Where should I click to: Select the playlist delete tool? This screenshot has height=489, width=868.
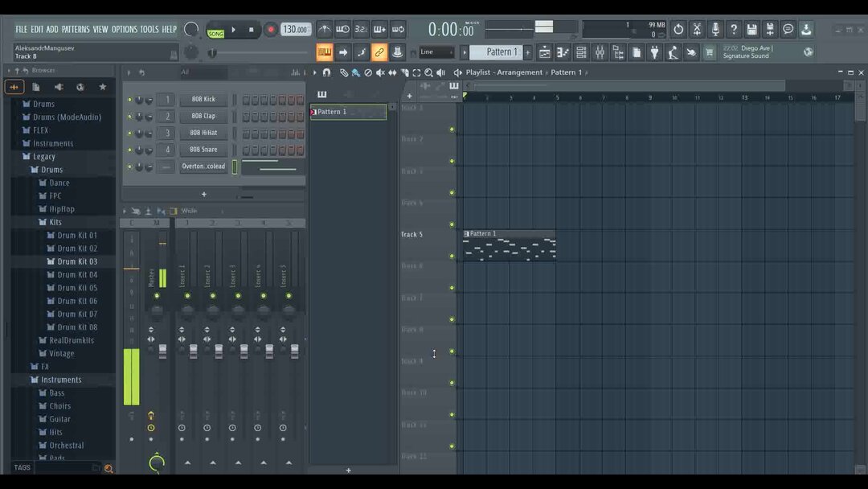pyautogui.click(x=368, y=72)
